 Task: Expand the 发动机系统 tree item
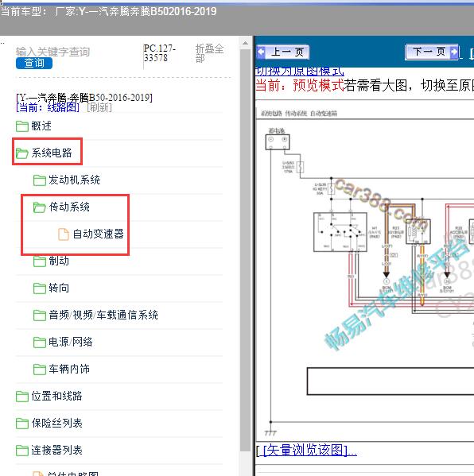pyautogui.click(x=74, y=180)
